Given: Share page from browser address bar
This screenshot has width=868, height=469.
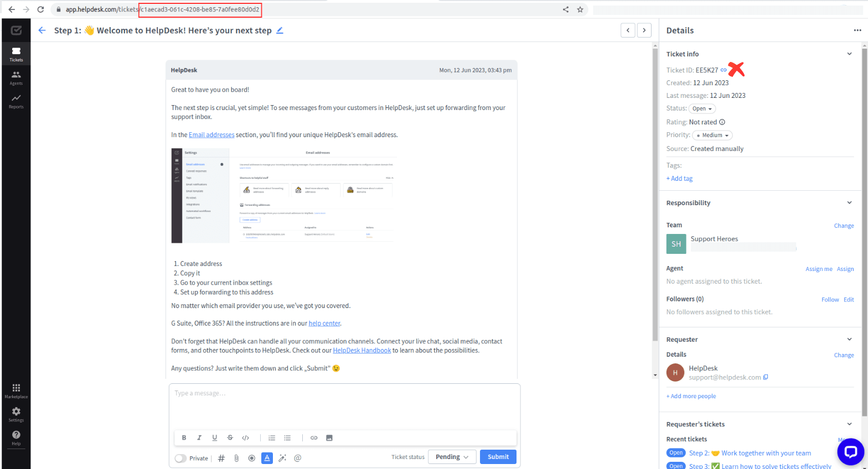Looking at the screenshot, I should click(x=566, y=9).
